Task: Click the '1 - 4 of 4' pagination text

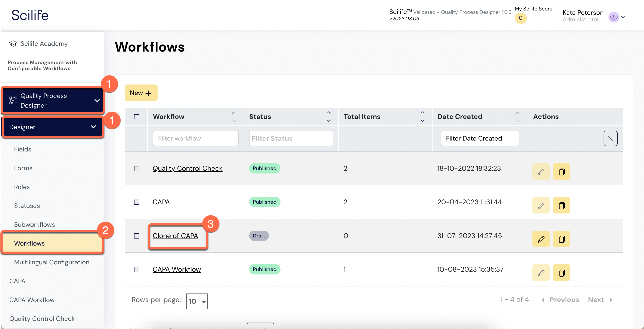Action: click(514, 299)
